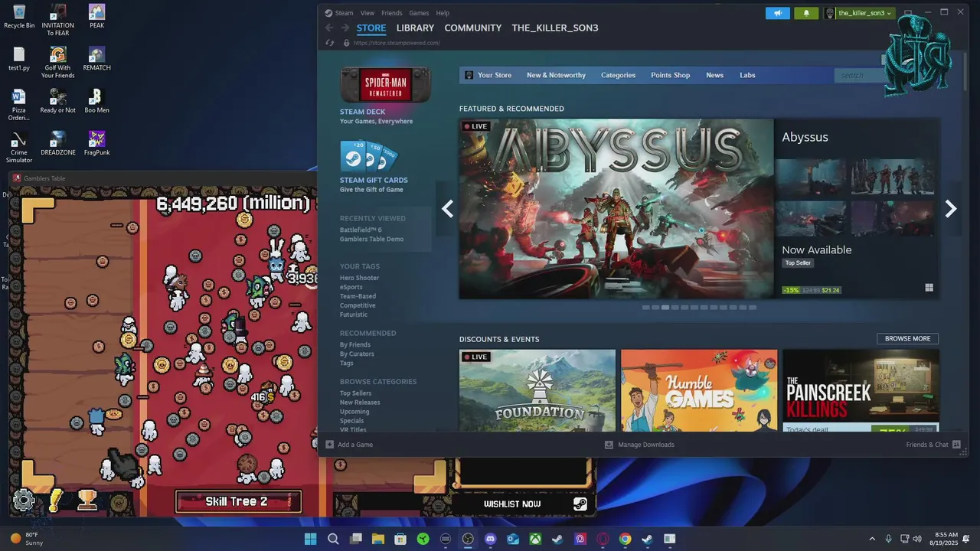The width and height of the screenshot is (980, 551).
Task: Click Skill Tree 2 button in game
Action: tap(238, 501)
